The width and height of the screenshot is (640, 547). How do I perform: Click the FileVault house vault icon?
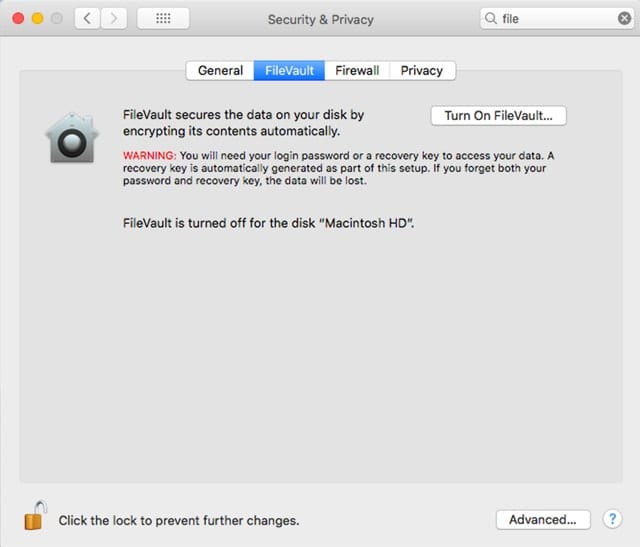(69, 137)
